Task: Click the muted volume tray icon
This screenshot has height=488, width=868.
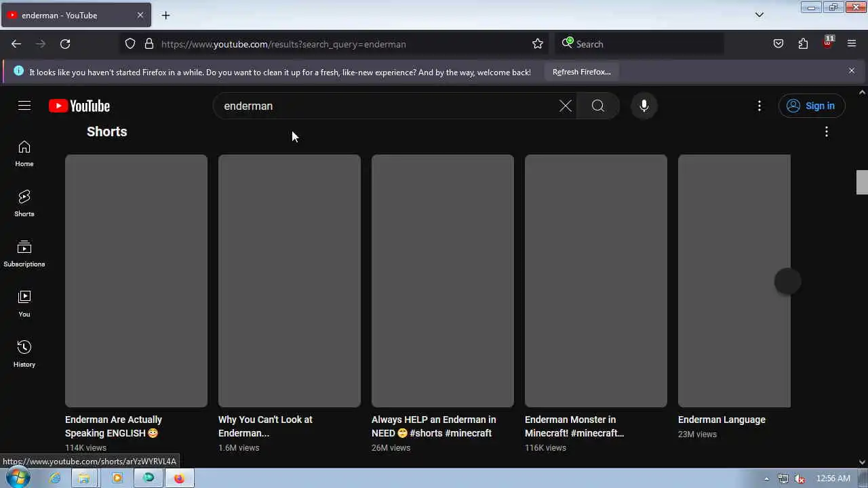Action: click(x=800, y=479)
